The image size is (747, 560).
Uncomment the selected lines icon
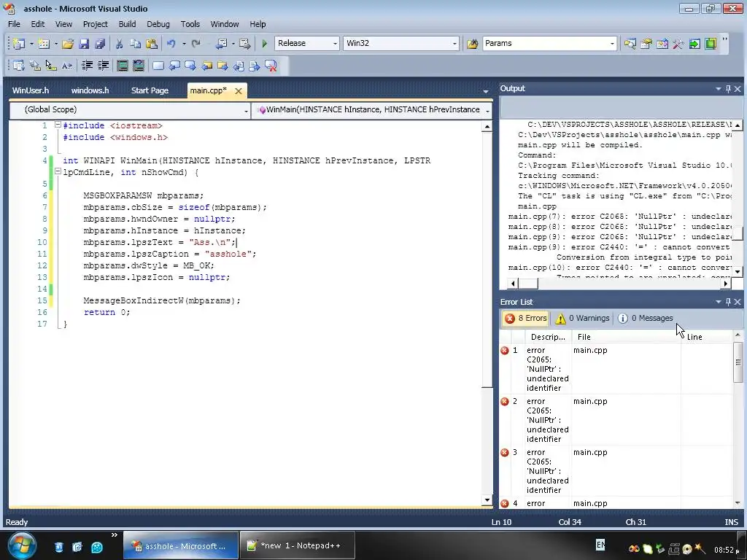[x=139, y=66]
